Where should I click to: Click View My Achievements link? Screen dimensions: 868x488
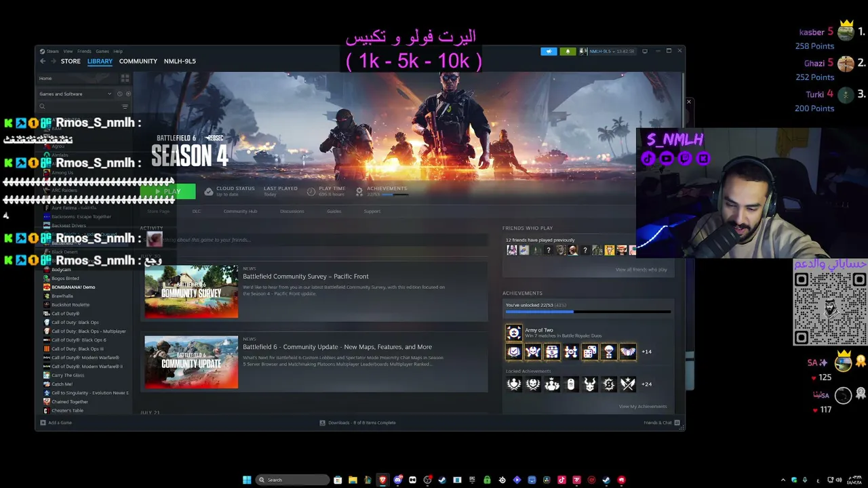click(x=643, y=407)
